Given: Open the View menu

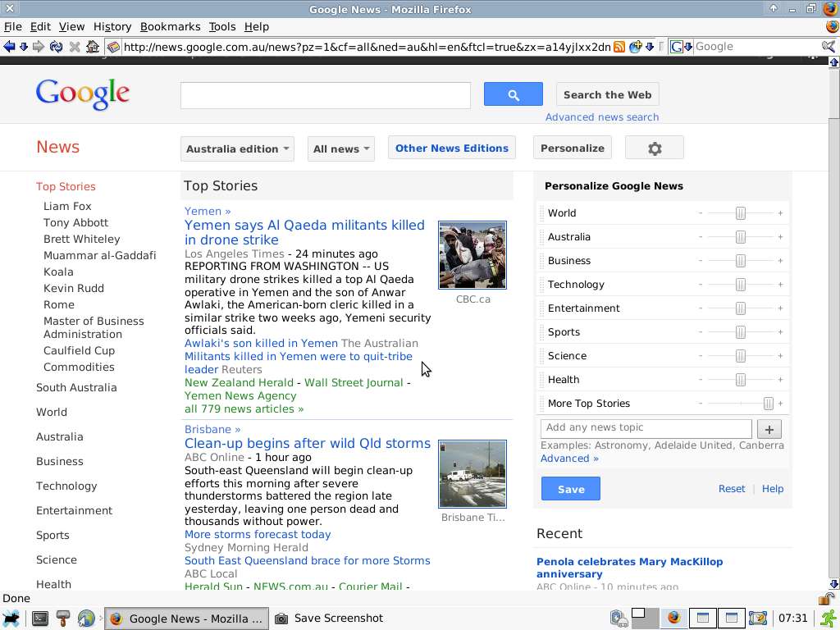Looking at the screenshot, I should point(72,27).
